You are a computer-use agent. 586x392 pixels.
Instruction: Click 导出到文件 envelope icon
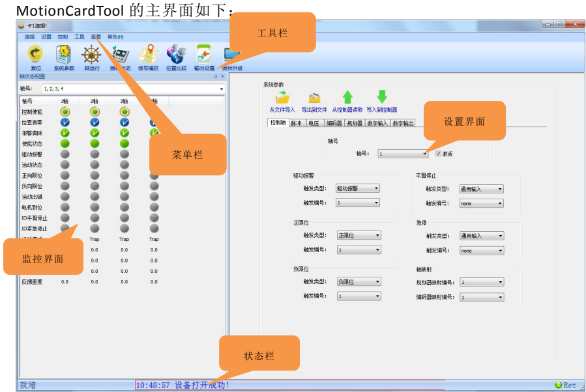point(314,98)
